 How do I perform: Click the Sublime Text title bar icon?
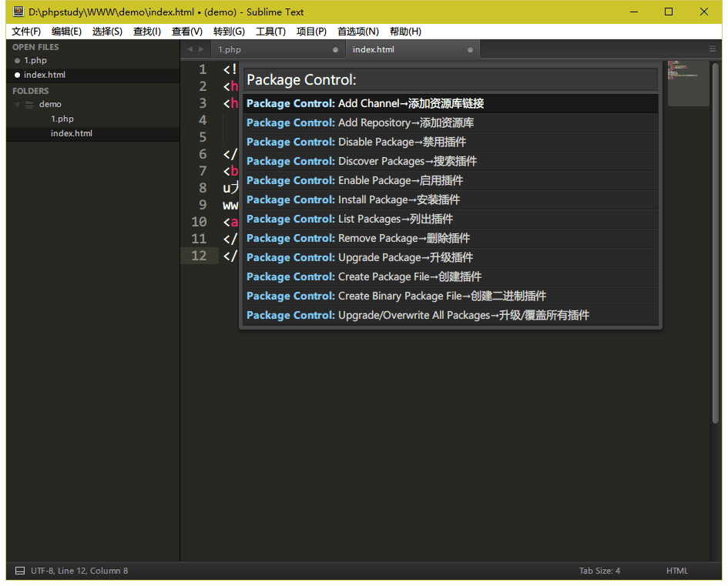click(x=18, y=12)
